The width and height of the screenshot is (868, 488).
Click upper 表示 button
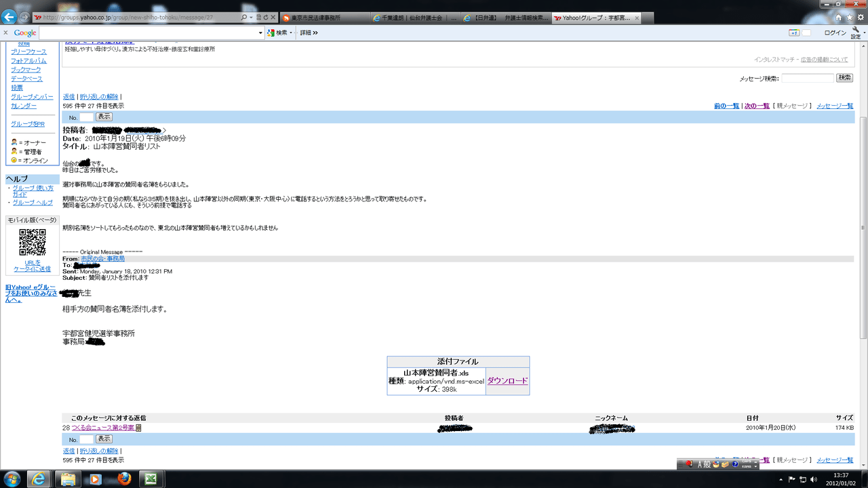104,117
